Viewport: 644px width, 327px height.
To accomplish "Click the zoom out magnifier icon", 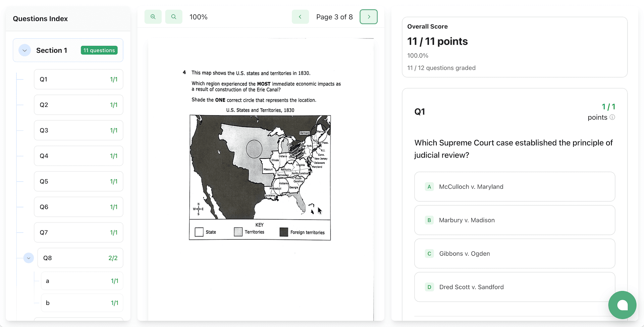I will click(153, 16).
